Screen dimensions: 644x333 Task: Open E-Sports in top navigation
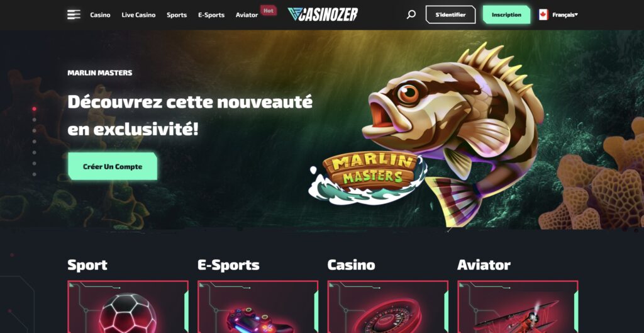[211, 15]
